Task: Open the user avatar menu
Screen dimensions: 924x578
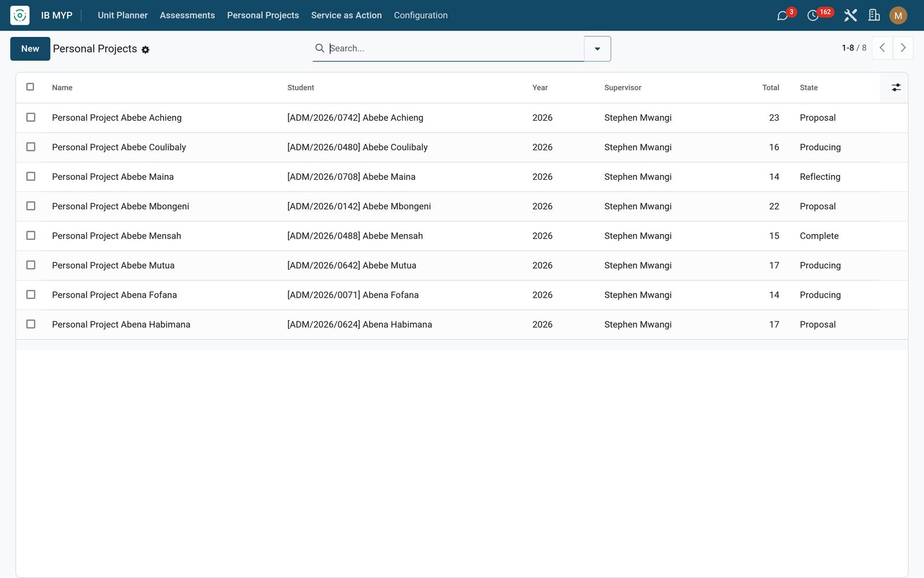Action: pyautogui.click(x=898, y=16)
